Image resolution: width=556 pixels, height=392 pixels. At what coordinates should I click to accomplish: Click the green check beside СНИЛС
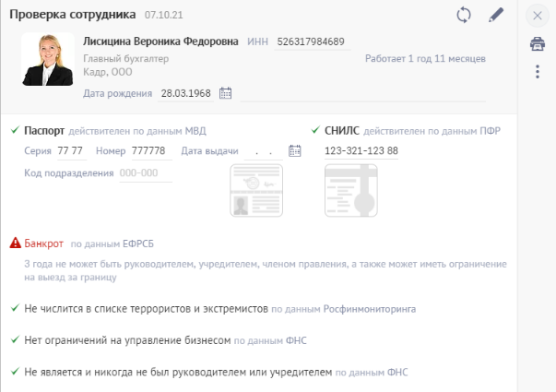coord(315,130)
